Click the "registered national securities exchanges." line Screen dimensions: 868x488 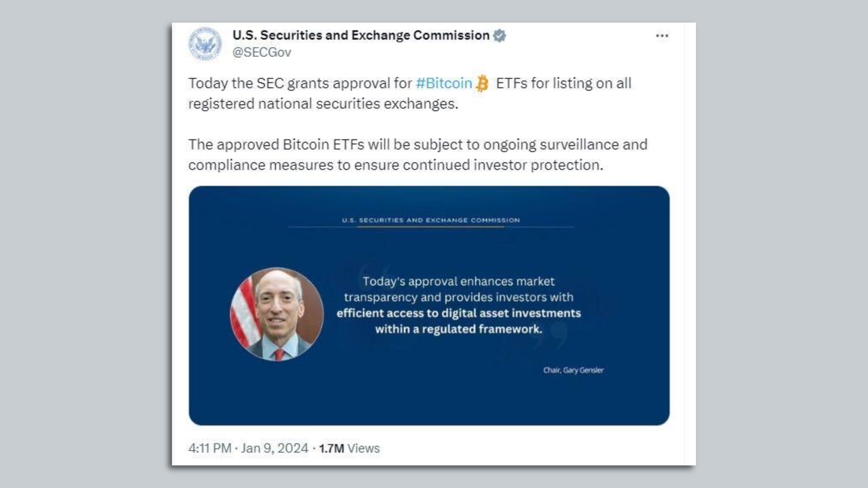click(x=323, y=103)
